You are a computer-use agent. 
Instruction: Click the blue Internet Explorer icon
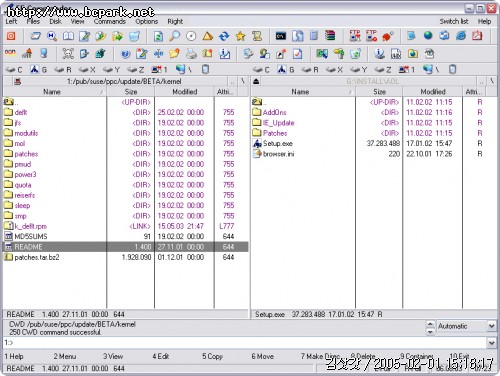click(x=461, y=35)
